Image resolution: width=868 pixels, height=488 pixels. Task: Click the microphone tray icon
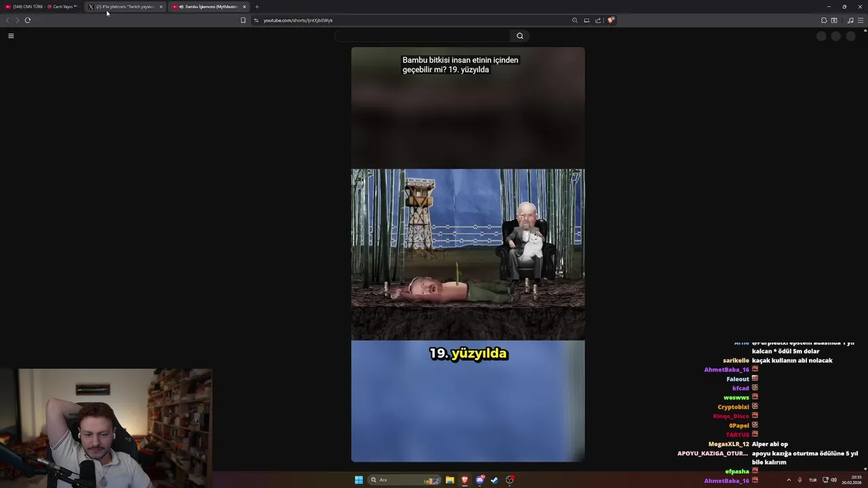click(x=800, y=480)
